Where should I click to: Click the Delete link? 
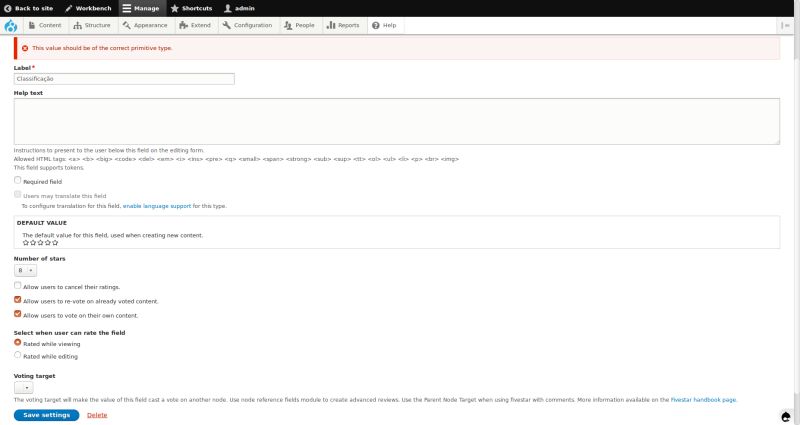click(97, 415)
